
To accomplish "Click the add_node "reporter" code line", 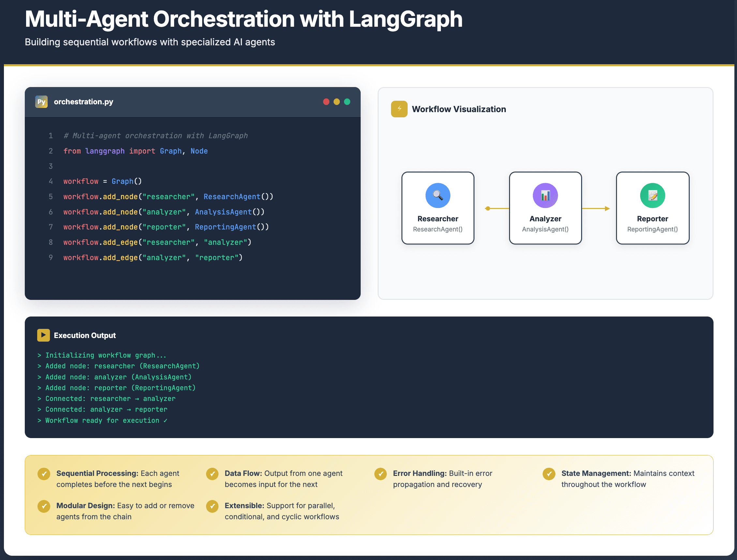I will 166,227.
